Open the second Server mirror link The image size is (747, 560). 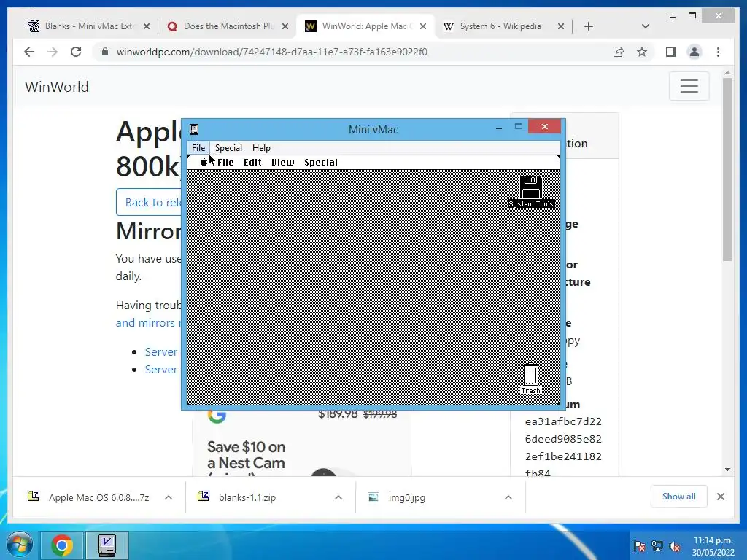(x=161, y=370)
